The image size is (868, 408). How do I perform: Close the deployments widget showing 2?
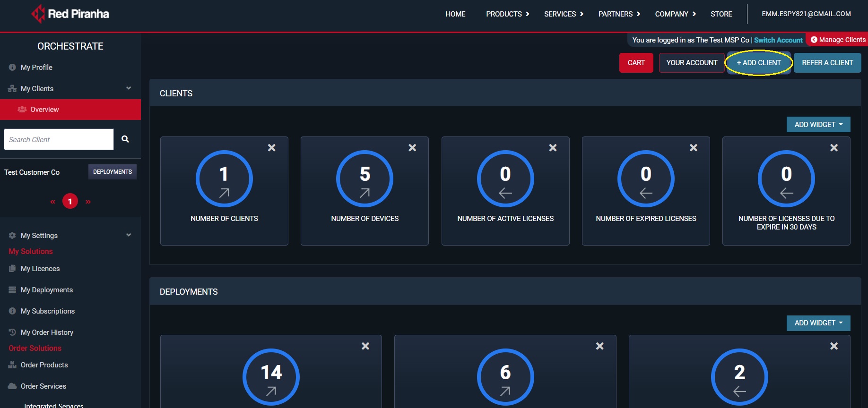(x=834, y=346)
